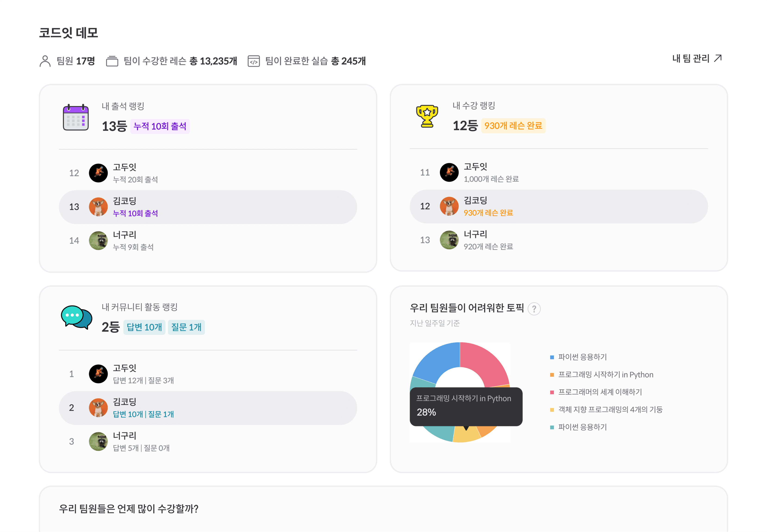The height and width of the screenshot is (532, 767).
Task: Click the purple 누적 10회 출석 badge
Action: (160, 126)
